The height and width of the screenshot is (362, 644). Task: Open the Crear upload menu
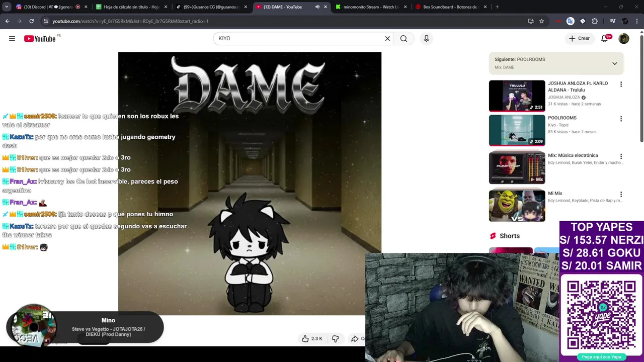(579, 39)
